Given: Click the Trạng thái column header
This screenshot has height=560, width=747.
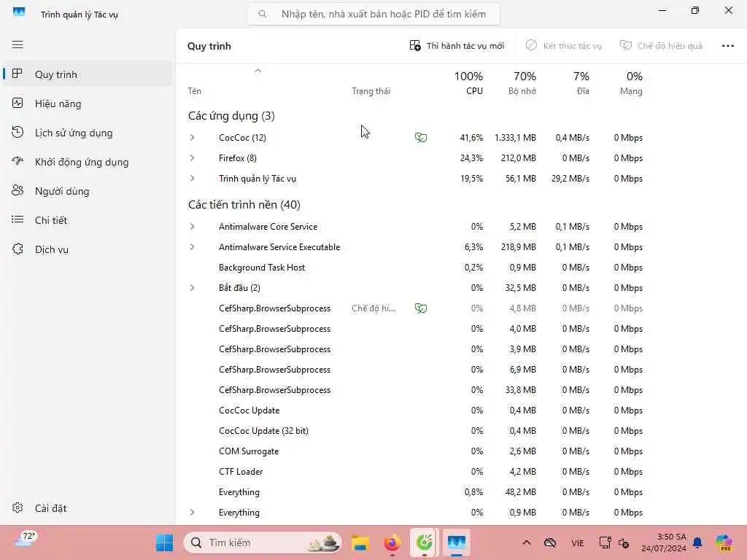Looking at the screenshot, I should click(371, 91).
